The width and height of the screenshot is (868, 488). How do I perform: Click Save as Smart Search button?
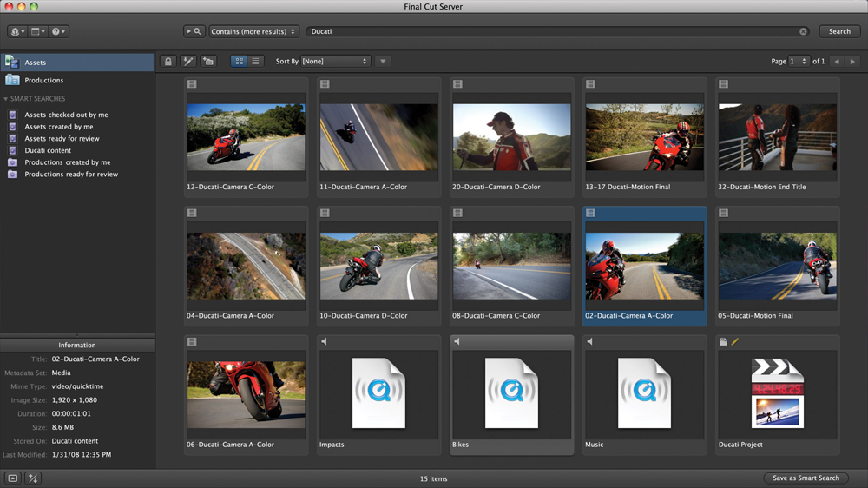(x=806, y=478)
